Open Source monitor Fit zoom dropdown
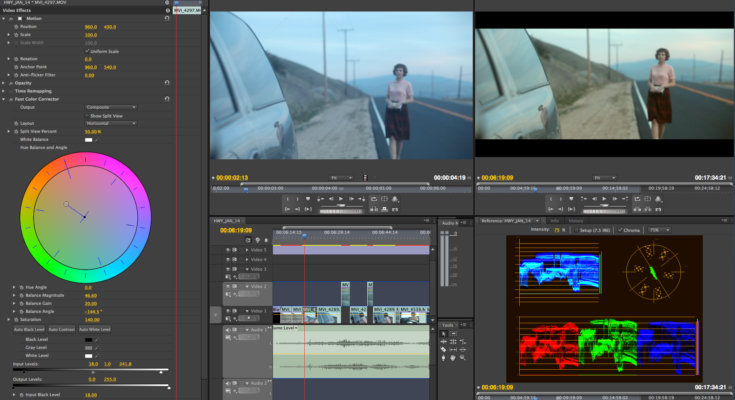Screen dimensions: 735x400 click(x=342, y=178)
